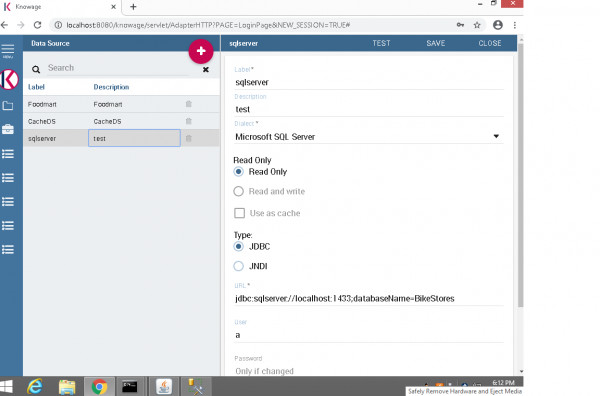This screenshot has height=396, width=600.
Task: Open Chrome's three-dot menu
Action: pos(515,25)
